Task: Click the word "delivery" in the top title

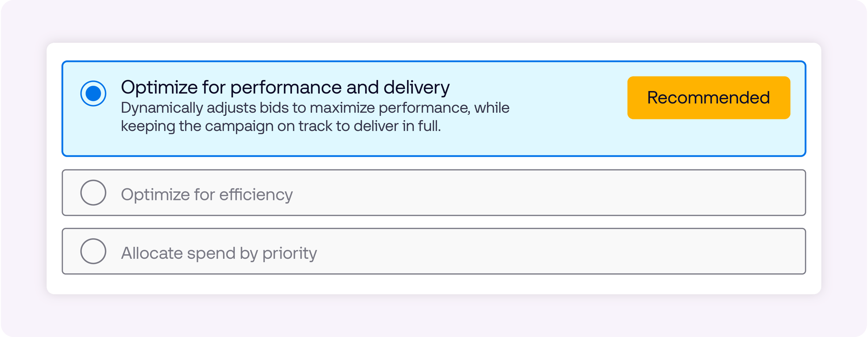Action: pyautogui.click(x=416, y=87)
